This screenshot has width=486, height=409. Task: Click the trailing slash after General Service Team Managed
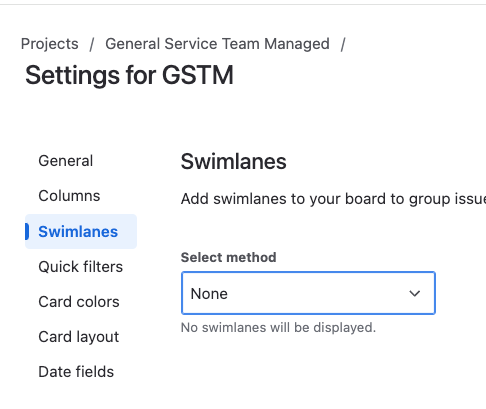[x=343, y=44]
